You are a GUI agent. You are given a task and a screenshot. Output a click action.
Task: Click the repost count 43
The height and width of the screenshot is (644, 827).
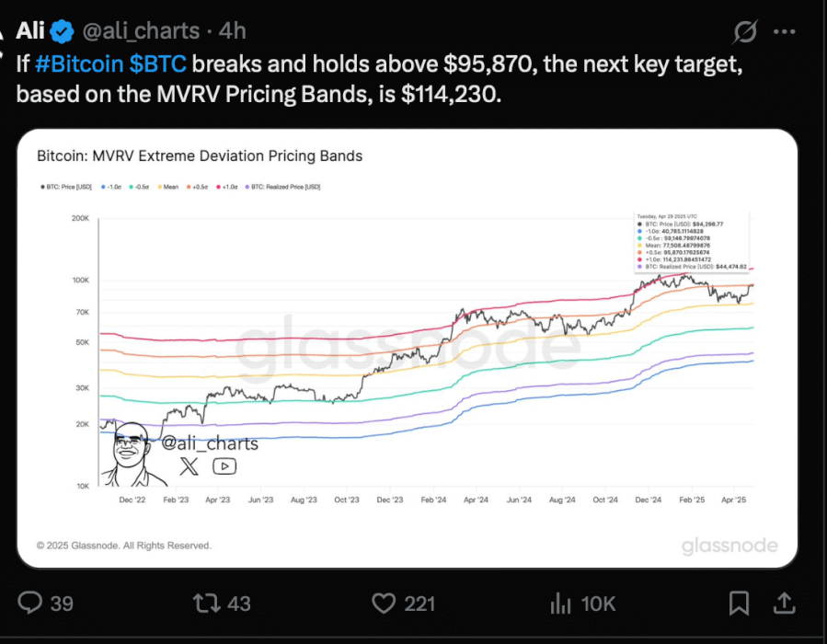coord(239,604)
